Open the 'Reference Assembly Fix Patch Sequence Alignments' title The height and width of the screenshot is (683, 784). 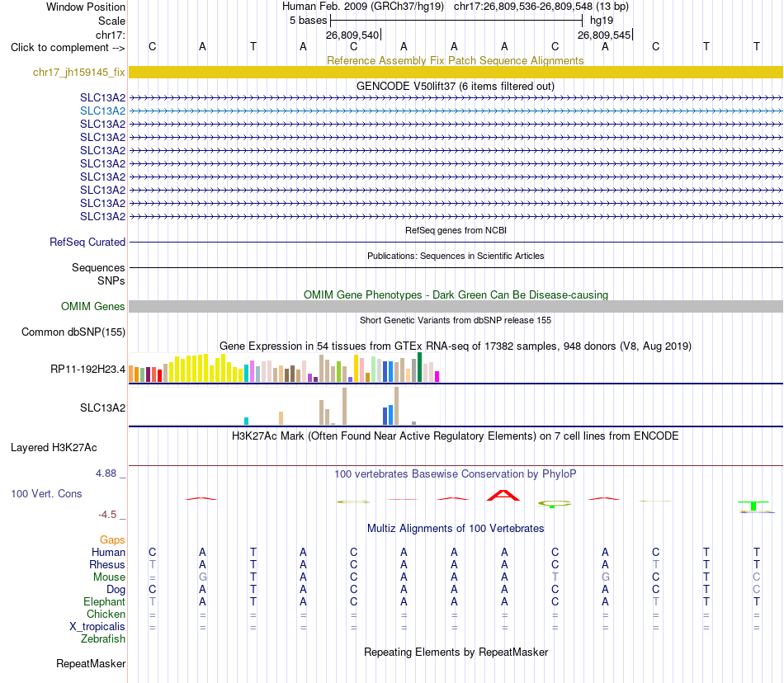(455, 60)
